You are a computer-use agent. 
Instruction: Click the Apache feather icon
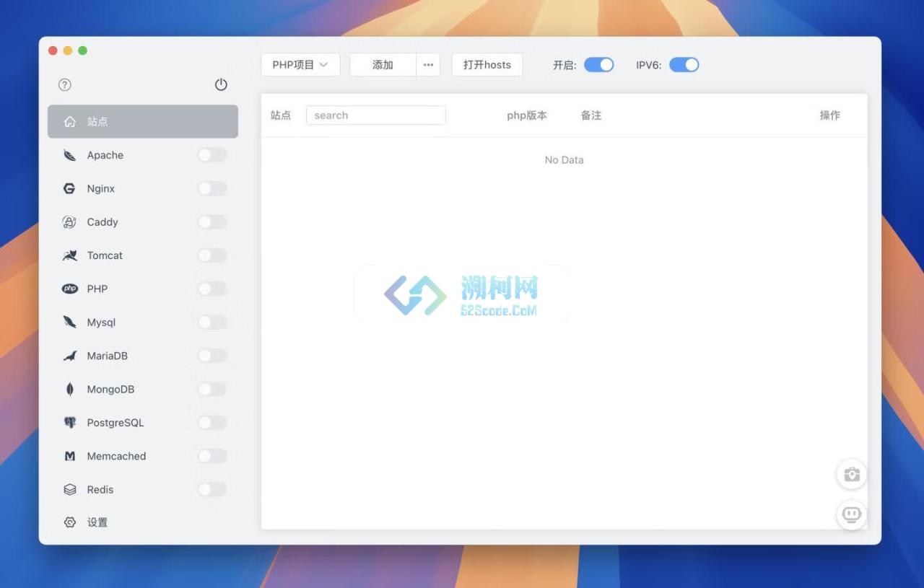coord(70,155)
